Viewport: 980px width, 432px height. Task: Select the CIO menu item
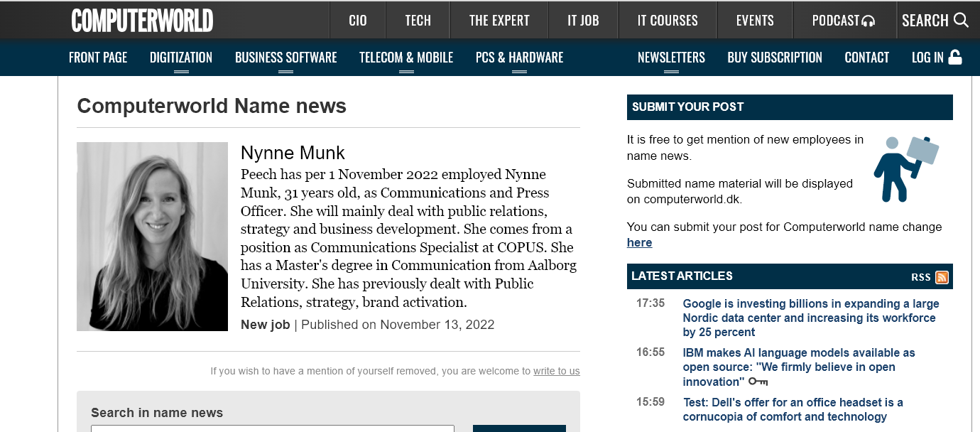tap(358, 21)
